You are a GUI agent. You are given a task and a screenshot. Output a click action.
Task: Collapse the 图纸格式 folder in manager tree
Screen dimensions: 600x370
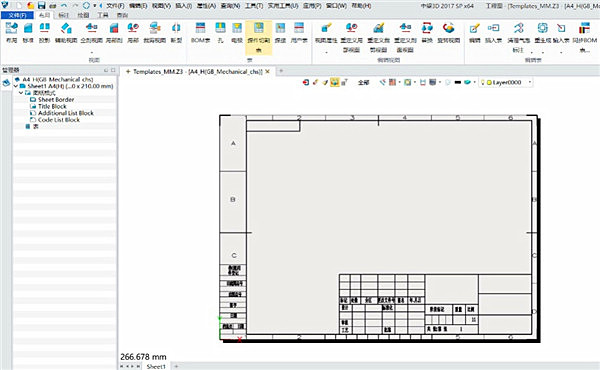click(21, 93)
